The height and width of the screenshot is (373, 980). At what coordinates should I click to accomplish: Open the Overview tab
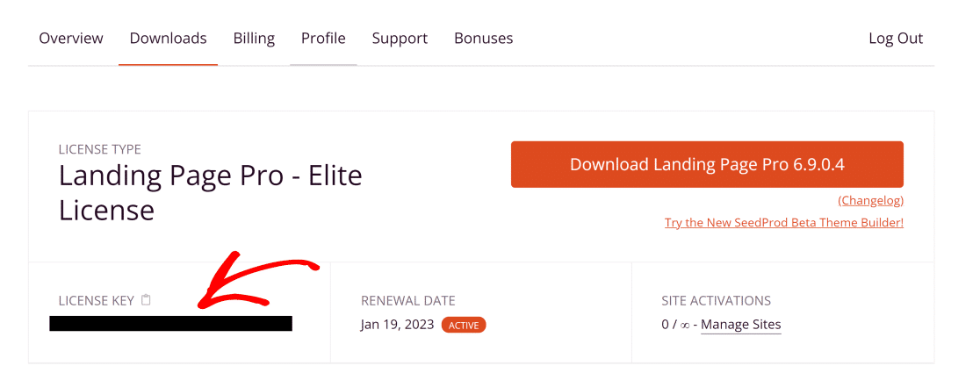coord(70,39)
